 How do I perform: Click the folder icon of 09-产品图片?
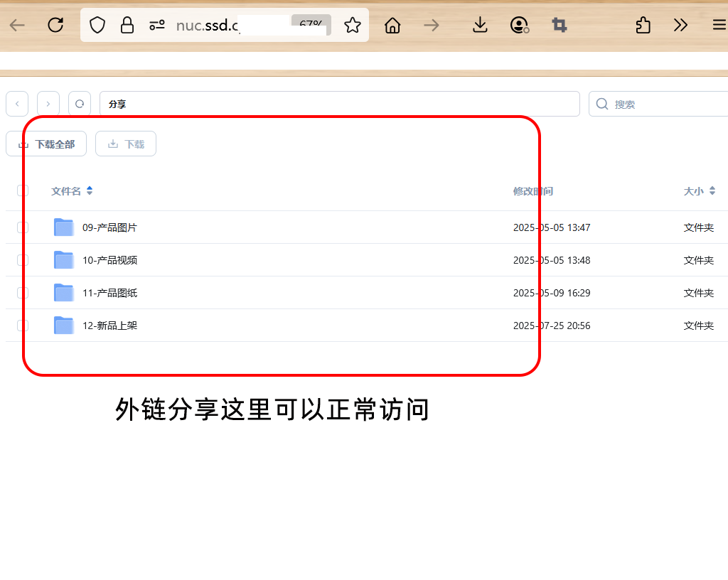pos(63,227)
